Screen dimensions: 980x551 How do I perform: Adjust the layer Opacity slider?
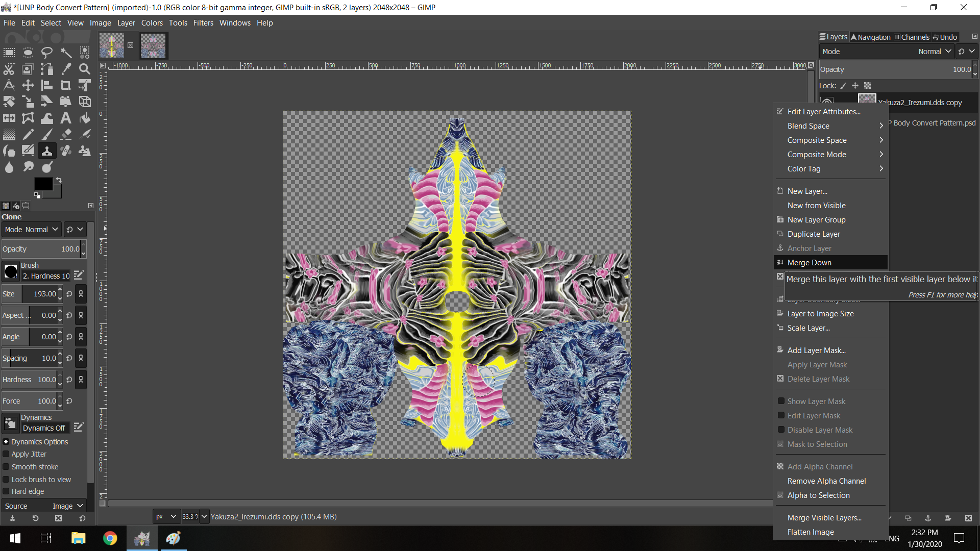click(x=895, y=69)
